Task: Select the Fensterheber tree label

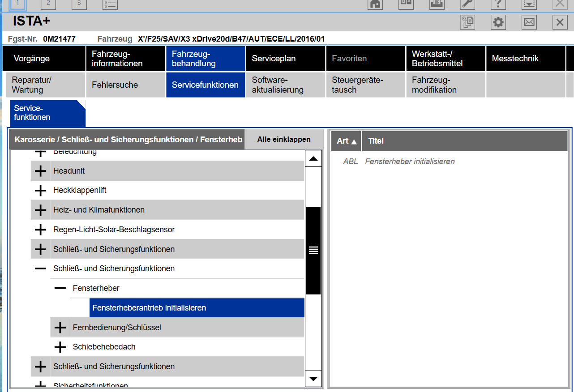Action: 96,288
